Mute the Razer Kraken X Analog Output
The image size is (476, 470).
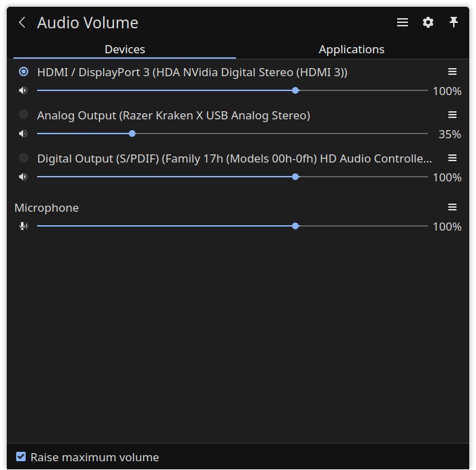23,134
